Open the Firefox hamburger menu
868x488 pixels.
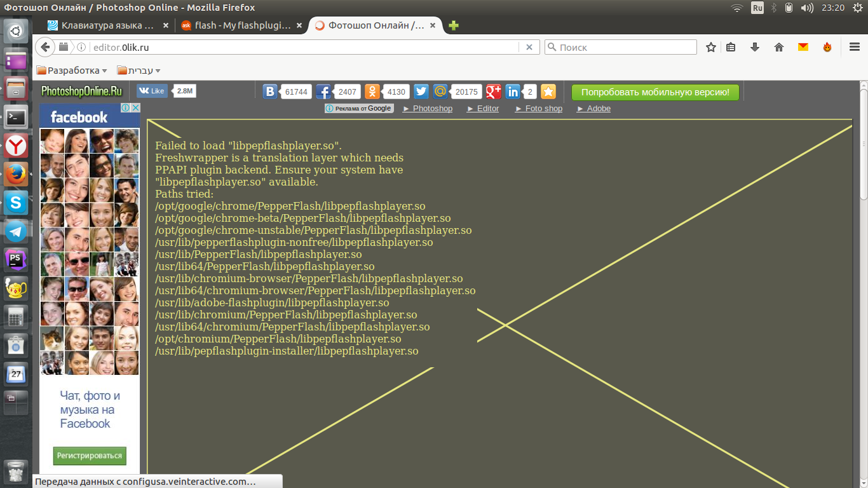coord(855,47)
